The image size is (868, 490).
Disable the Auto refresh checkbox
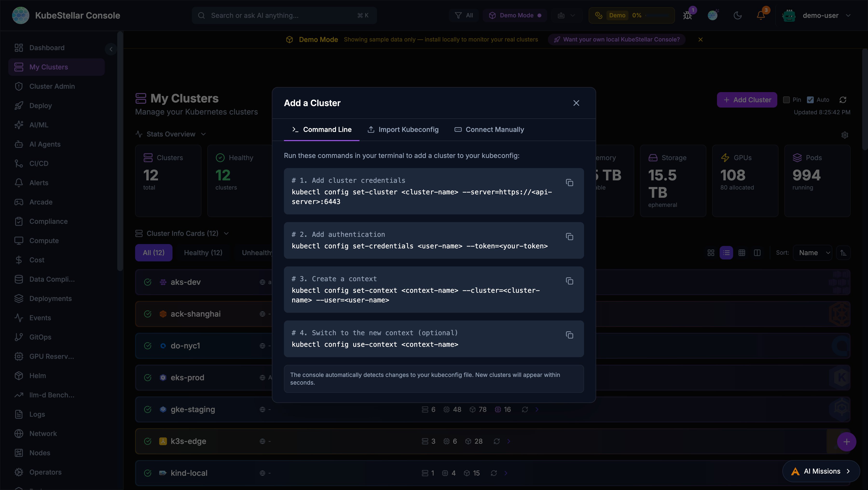point(810,100)
